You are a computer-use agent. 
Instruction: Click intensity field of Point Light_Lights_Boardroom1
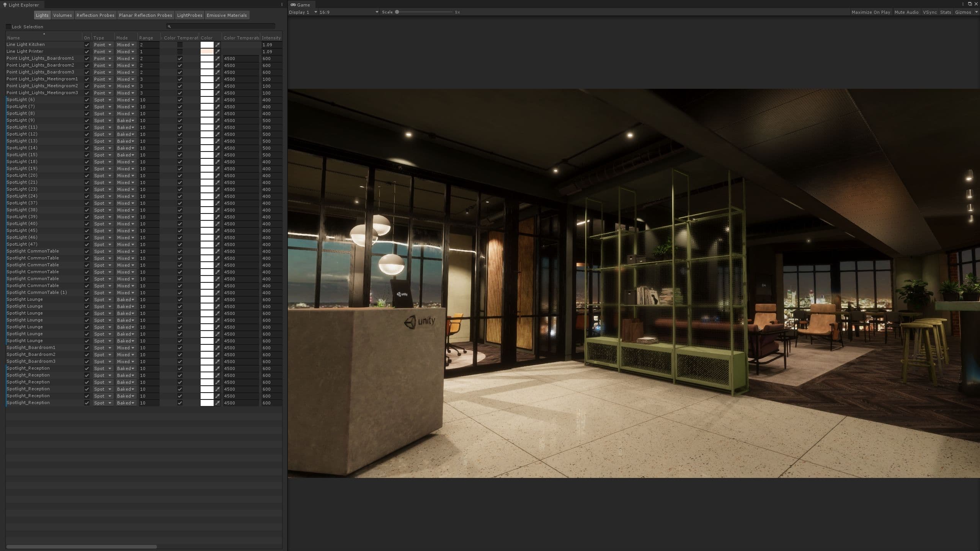272,59
